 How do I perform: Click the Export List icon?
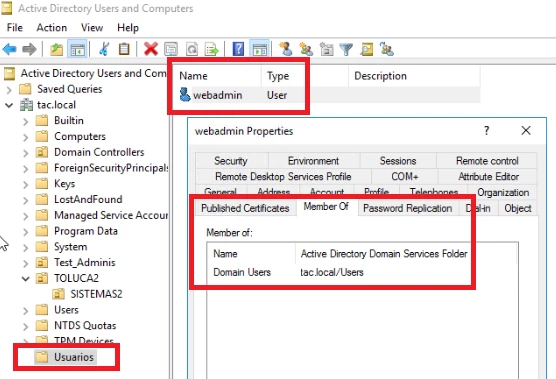point(212,49)
